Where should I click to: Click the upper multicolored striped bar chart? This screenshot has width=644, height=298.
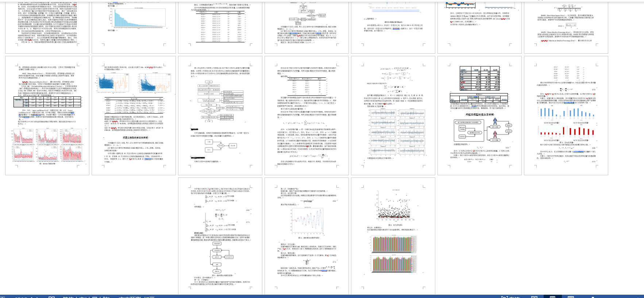tap(393, 244)
